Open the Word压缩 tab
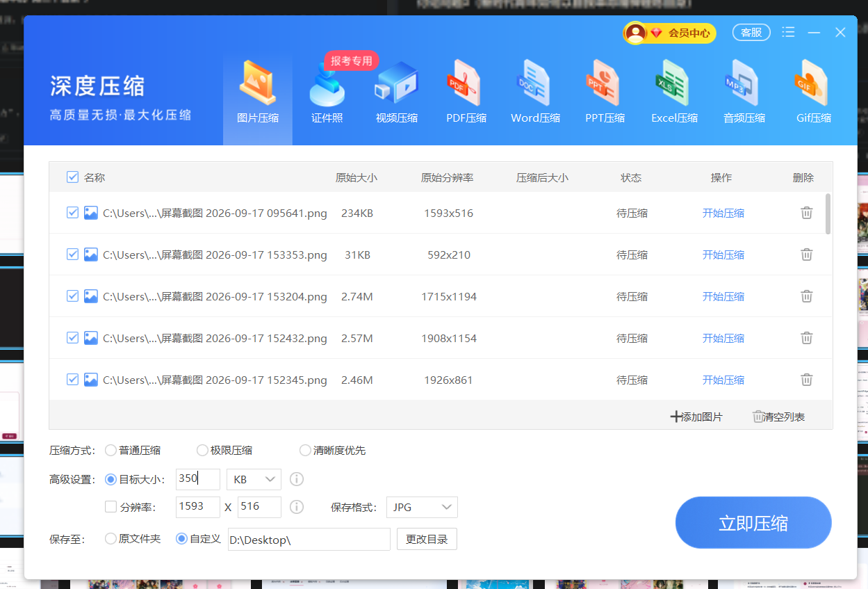This screenshot has height=589, width=868. point(536,92)
